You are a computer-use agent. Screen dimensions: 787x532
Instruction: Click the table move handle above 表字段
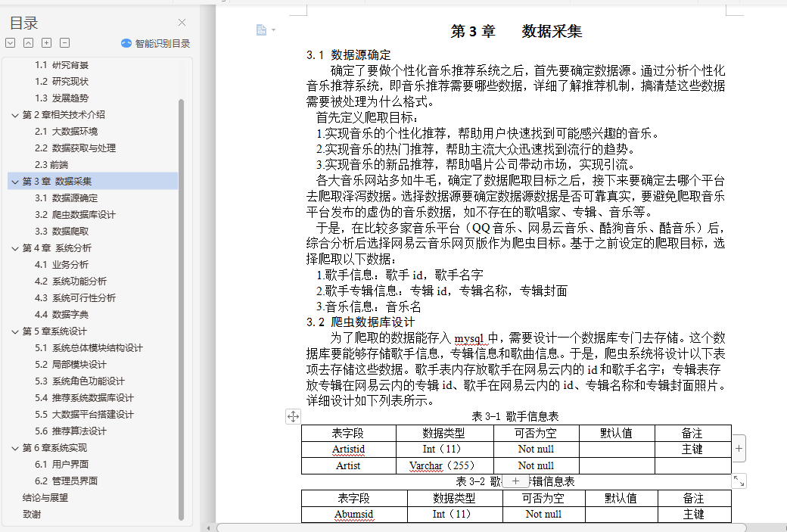click(x=293, y=416)
